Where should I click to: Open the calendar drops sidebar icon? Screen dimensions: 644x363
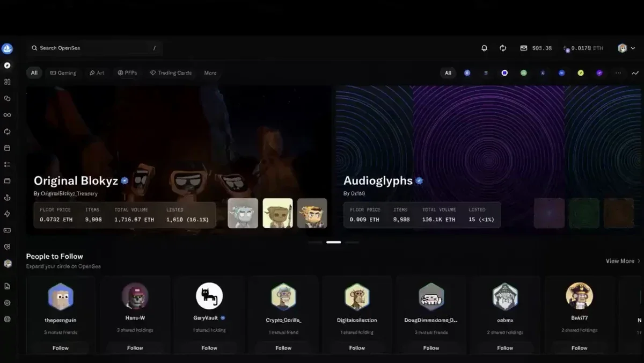[7, 148]
